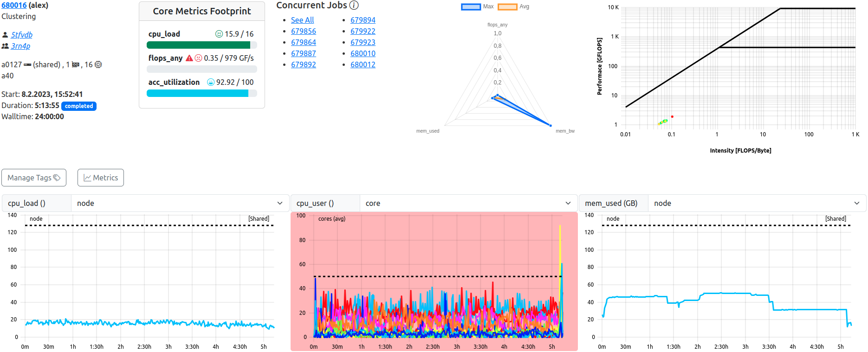Click the Clustering job name text

19,16
